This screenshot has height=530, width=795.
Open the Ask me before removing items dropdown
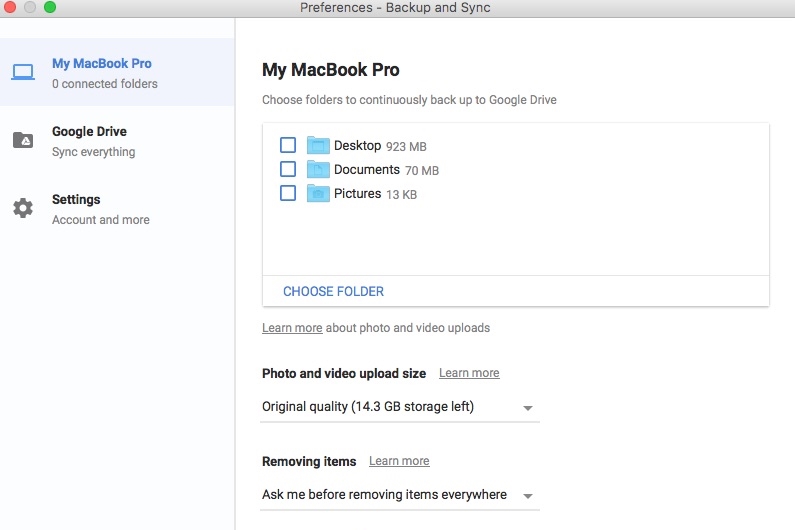pos(400,495)
